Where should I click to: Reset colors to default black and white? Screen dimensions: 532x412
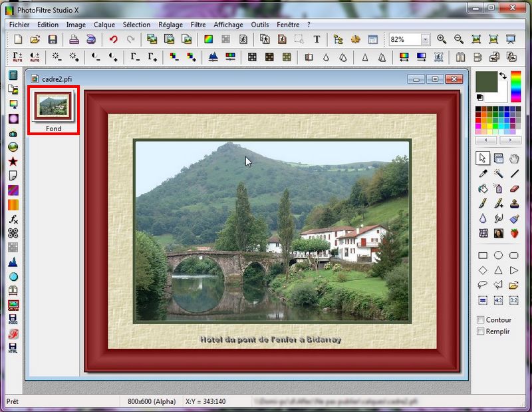[479, 97]
